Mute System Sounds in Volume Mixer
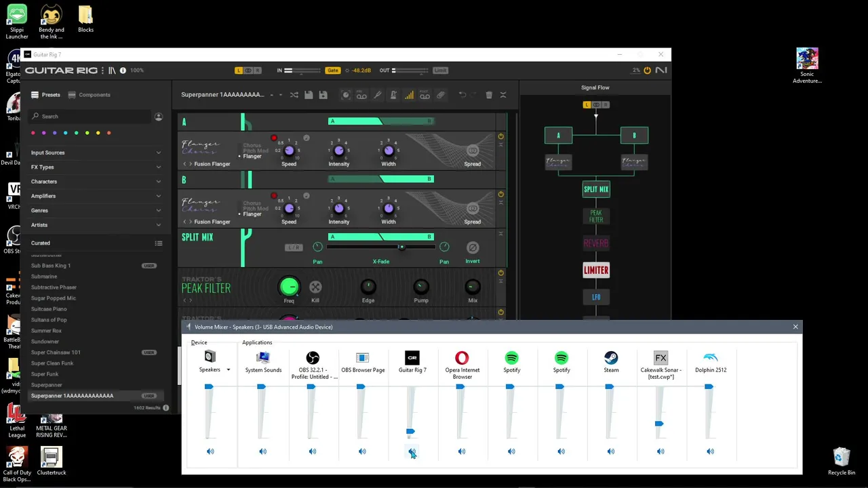 point(262,451)
